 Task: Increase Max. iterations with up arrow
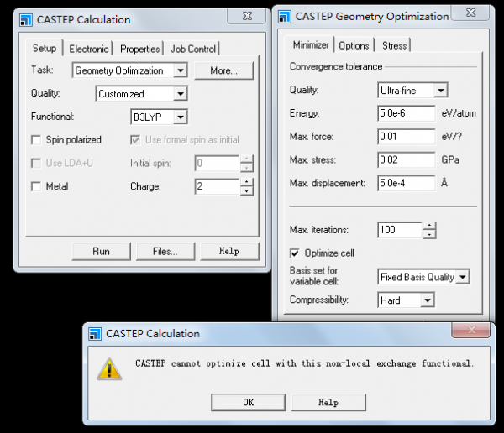coord(429,226)
